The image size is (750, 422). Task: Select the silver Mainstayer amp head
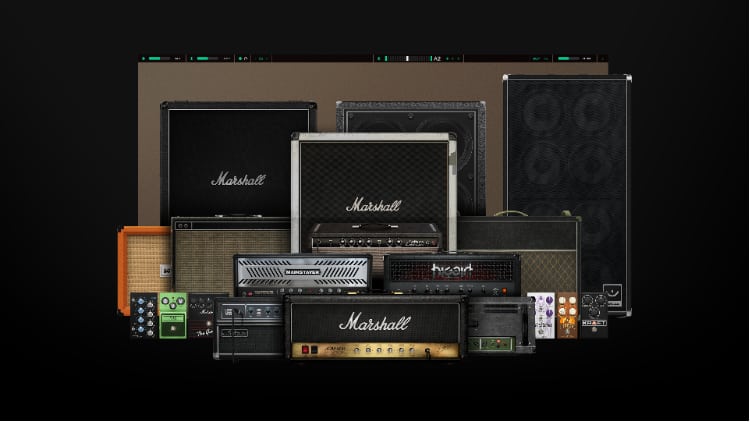(302, 275)
